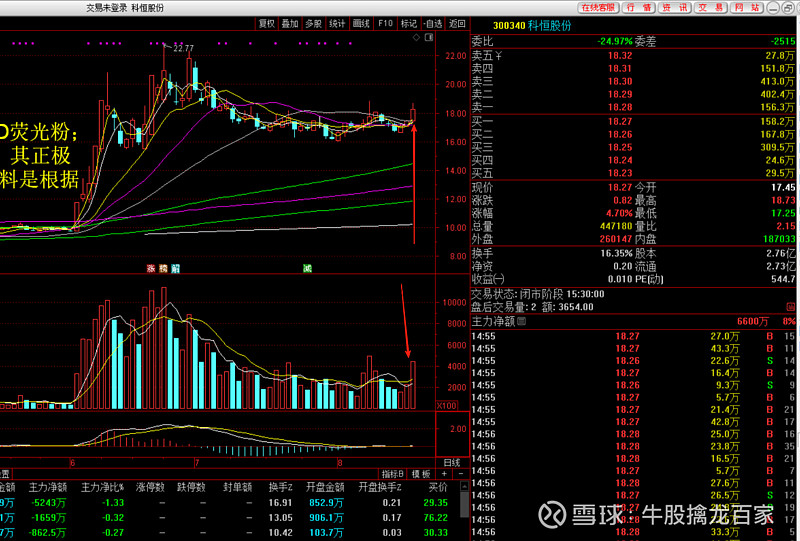Open the 统计 statistics tool

point(337,23)
